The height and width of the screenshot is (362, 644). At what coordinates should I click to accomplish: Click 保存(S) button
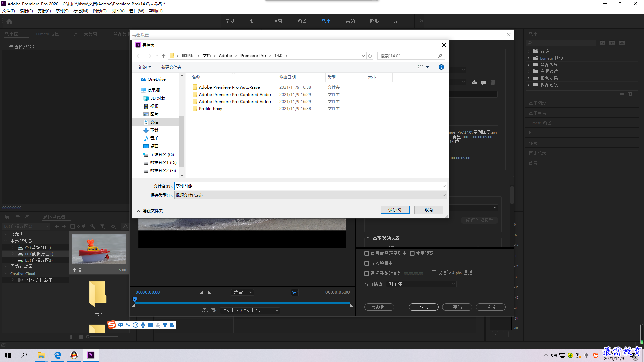click(x=395, y=210)
